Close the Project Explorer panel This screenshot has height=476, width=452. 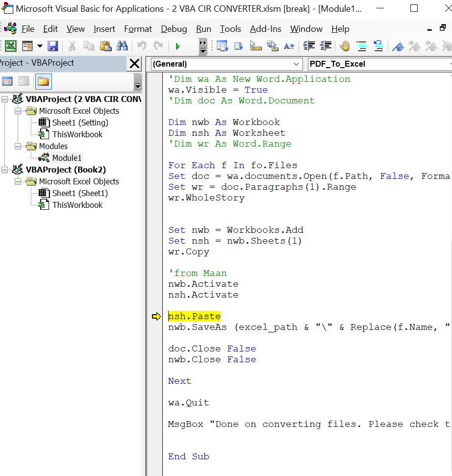135,64
